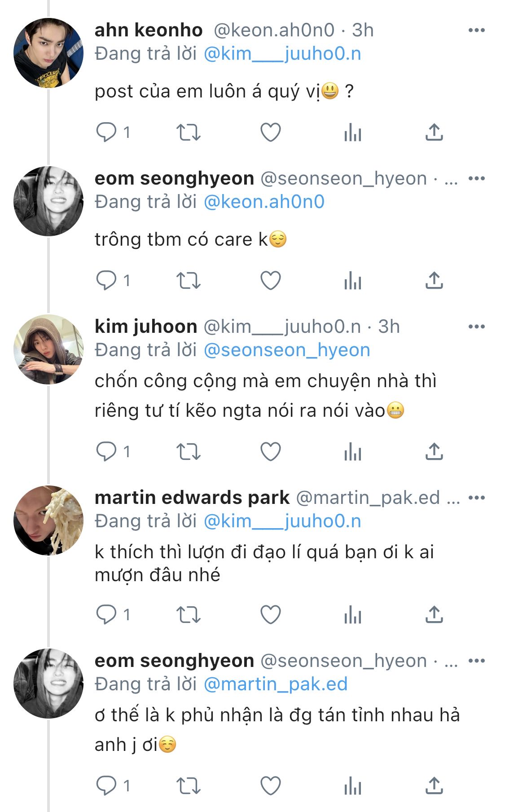View analytics for martin edwards park's tweet
Viewport: 505px width, 812px height.
click(352, 614)
